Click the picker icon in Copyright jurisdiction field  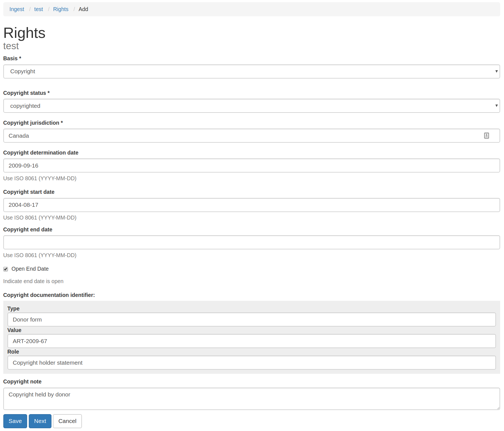tap(487, 135)
